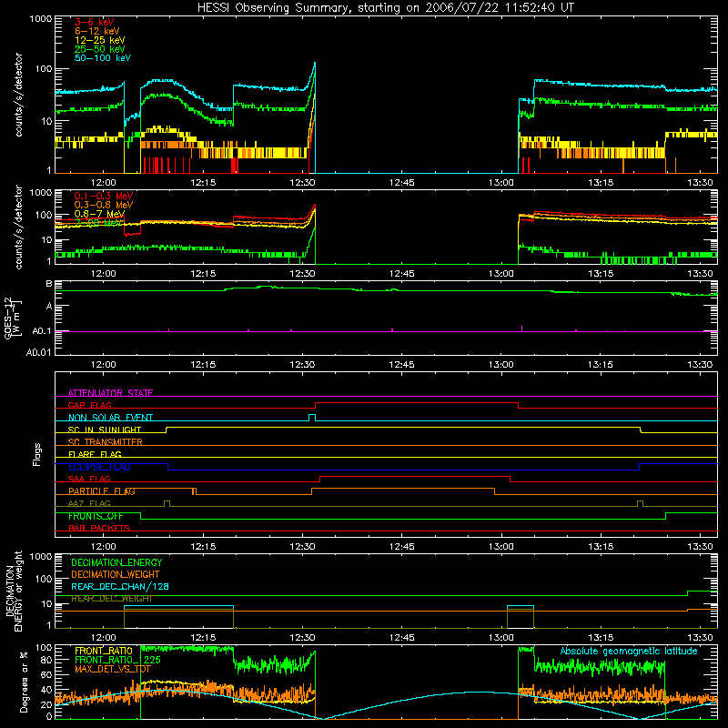This screenshot has width=728, height=728.
Task: Select the ATTENUATOR_STATE flag label
Action: pyautogui.click(x=110, y=393)
